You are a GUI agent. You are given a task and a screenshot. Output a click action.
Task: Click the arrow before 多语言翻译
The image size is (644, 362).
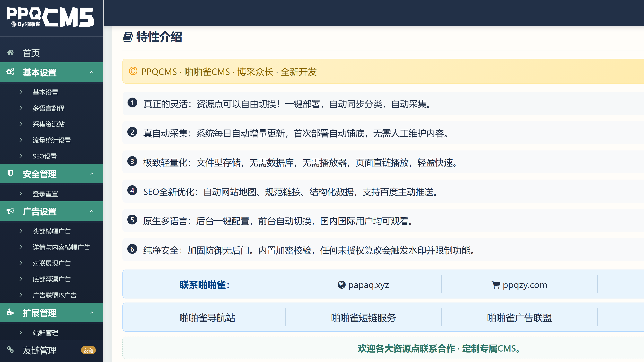point(21,108)
